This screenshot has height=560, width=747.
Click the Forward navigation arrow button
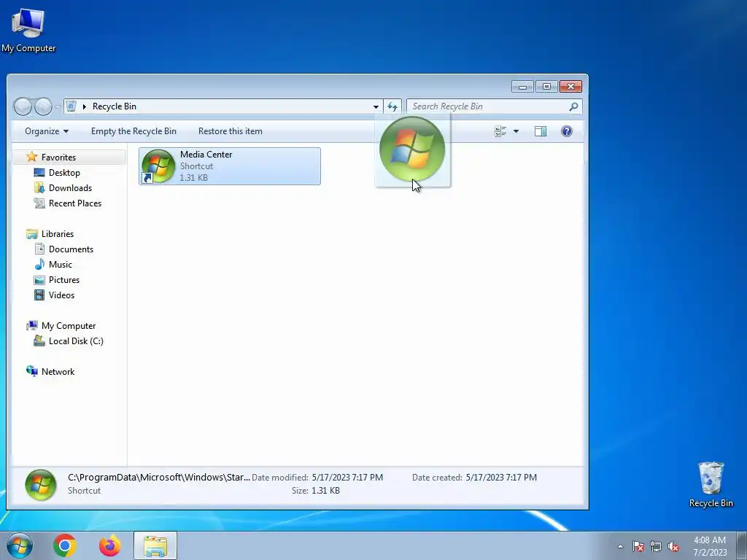(43, 106)
